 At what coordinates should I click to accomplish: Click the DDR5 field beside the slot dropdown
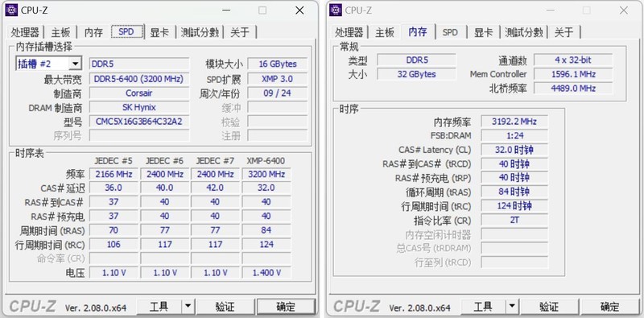pyautogui.click(x=139, y=64)
